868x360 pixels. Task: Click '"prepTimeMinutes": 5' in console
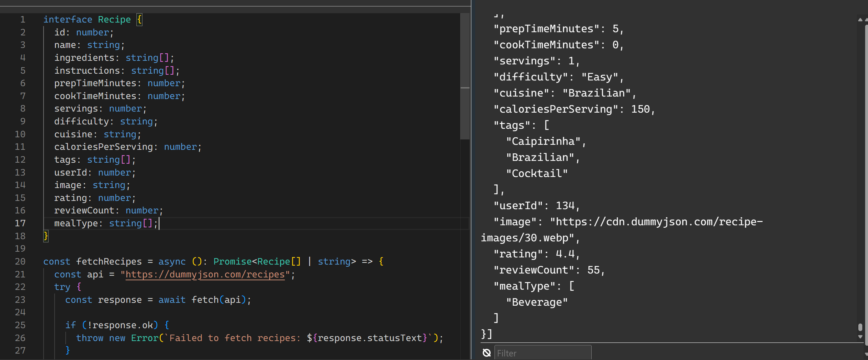click(556, 29)
